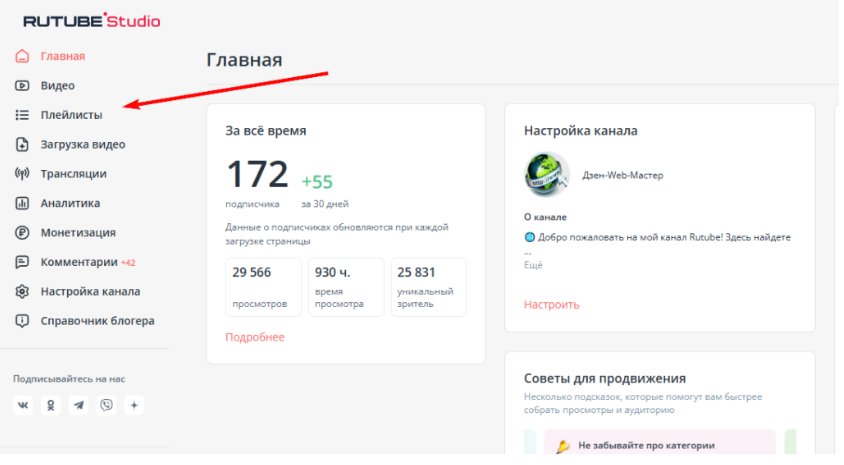
Task: Click the 930 ч. время просмотра box
Action: [346, 287]
